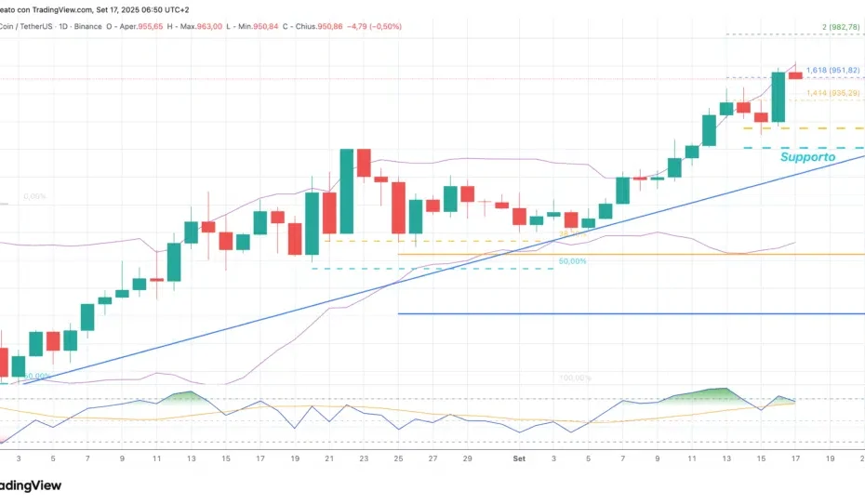This screenshot has width=865, height=504.
Task: Select the 0,00% Fibonacci retracement label
Action: [x=34, y=197]
